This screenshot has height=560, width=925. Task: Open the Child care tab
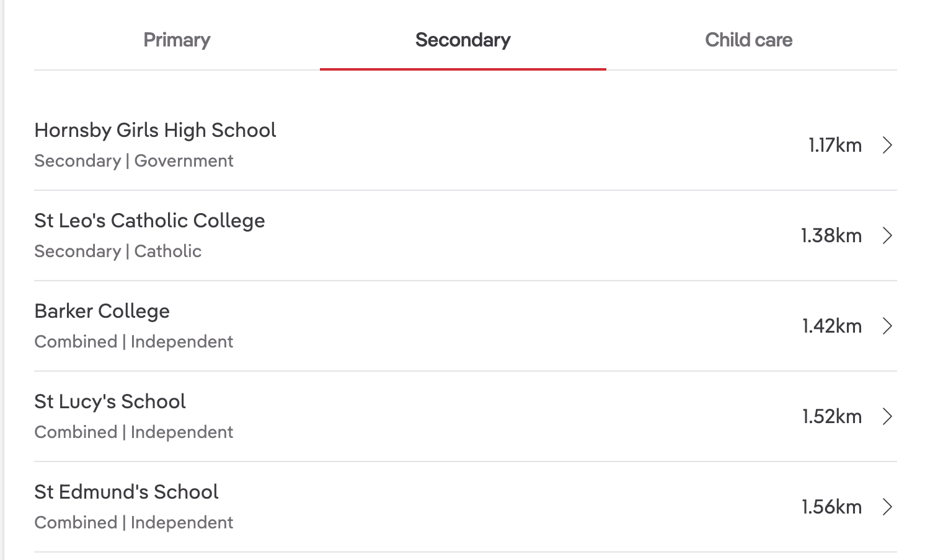pos(748,40)
